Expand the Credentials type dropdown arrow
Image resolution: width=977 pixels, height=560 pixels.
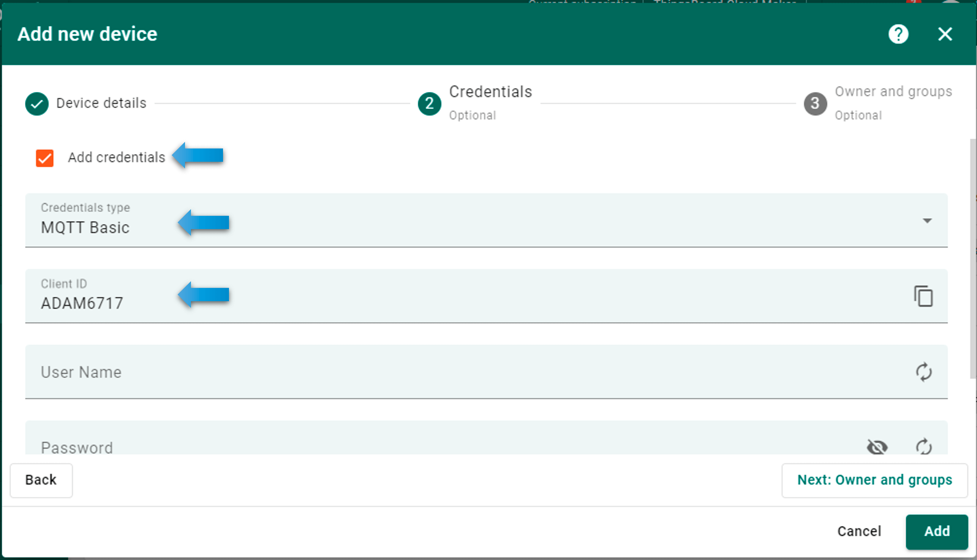click(x=927, y=220)
